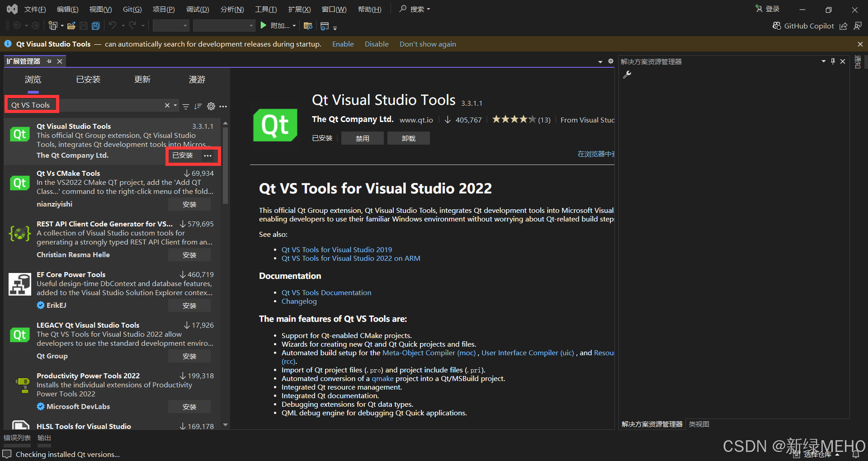Viewport: 868px width, 461px height.
Task: Click the GitHub Copilot icon
Action: pyautogui.click(x=777, y=26)
